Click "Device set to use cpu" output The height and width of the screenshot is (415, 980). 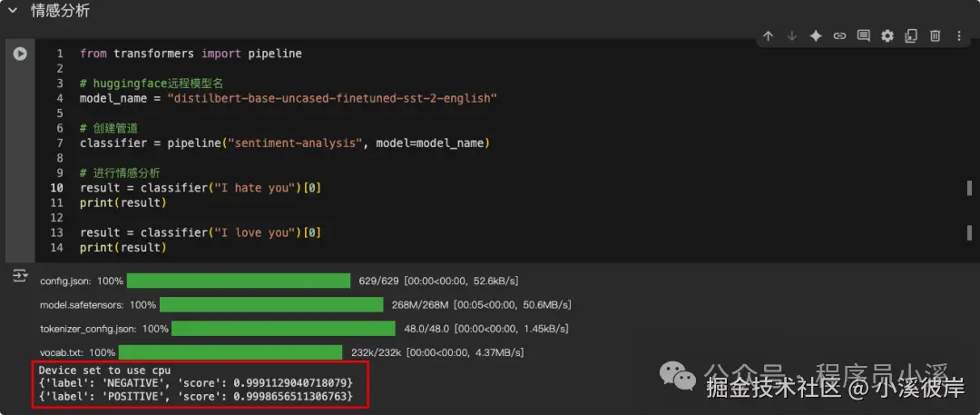pos(104,370)
